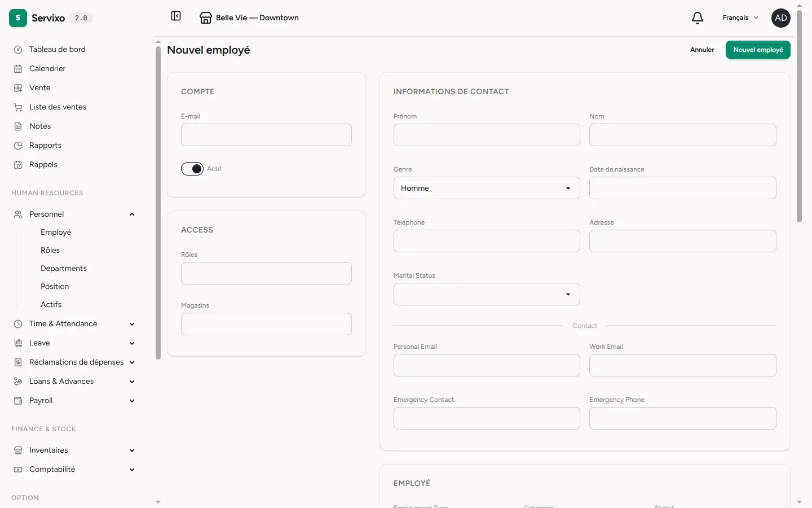The height and width of the screenshot is (508, 812).
Task: Expand Loans & Advances chevron
Action: [132, 382]
